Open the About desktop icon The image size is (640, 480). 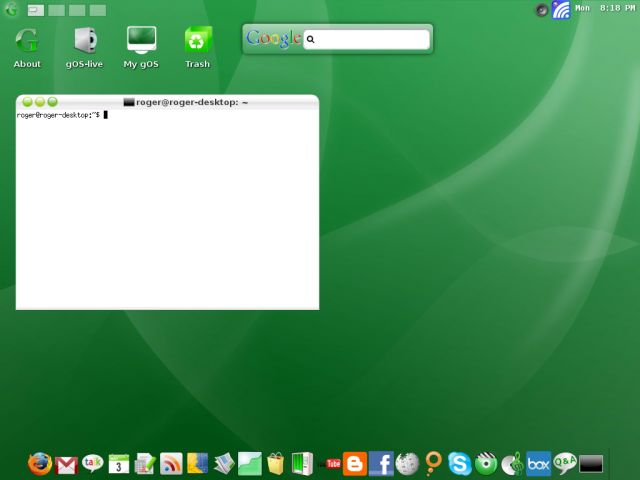tap(27, 48)
